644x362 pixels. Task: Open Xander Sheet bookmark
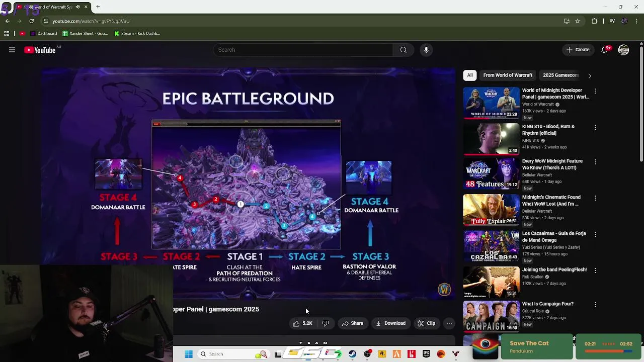tap(85, 34)
